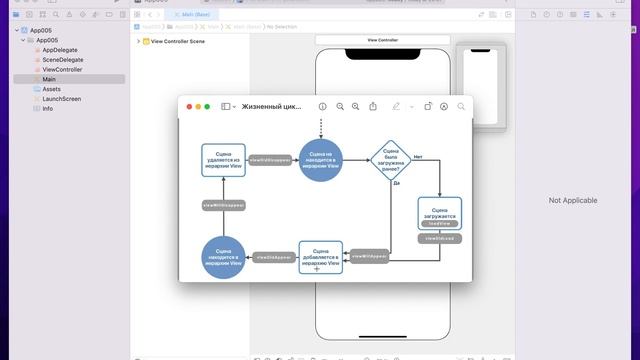This screenshot has width=640, height=360.
Task: Open the Size inspector ruler icon
Action: coord(600,15)
